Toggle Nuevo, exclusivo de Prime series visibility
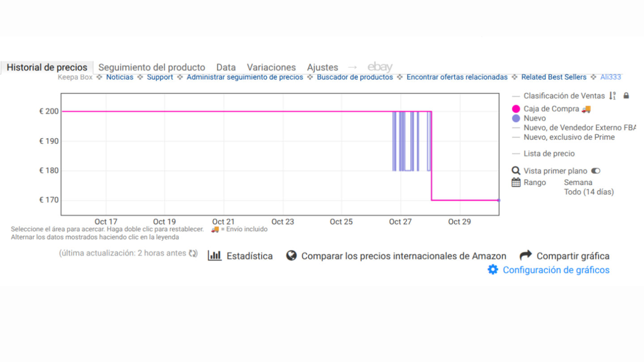Image resolution: width=644 pixels, height=362 pixels. point(569,137)
